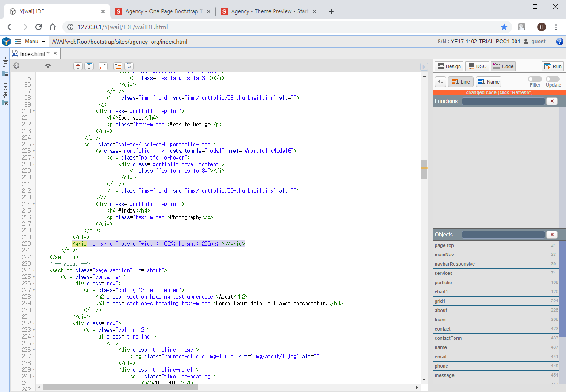The image size is (566, 392).
Task: Open help with the blue question mark icon
Action: 559,42
